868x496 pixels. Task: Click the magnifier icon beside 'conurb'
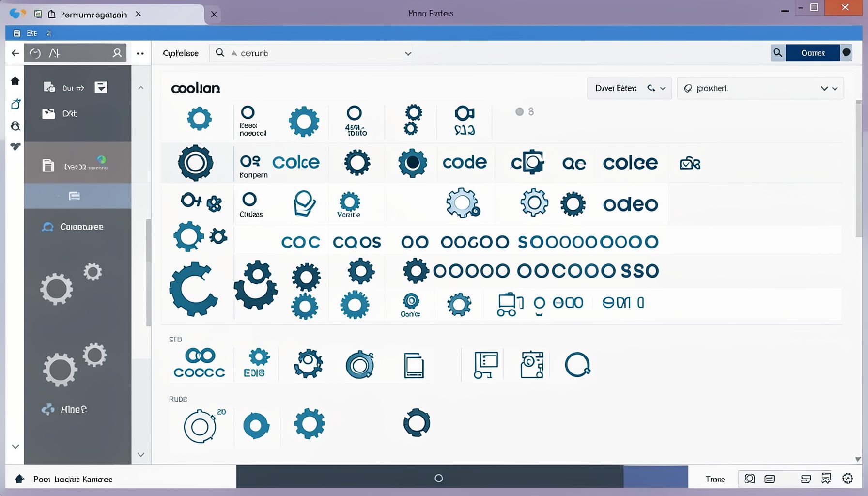220,53
